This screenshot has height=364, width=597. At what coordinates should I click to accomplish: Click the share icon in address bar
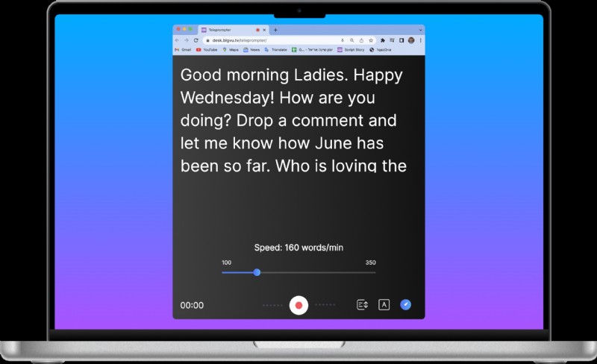[x=361, y=40]
